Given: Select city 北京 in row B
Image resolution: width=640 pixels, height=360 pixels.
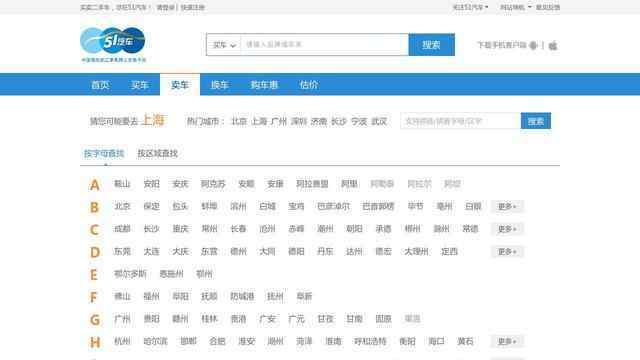Looking at the screenshot, I should tap(122, 207).
